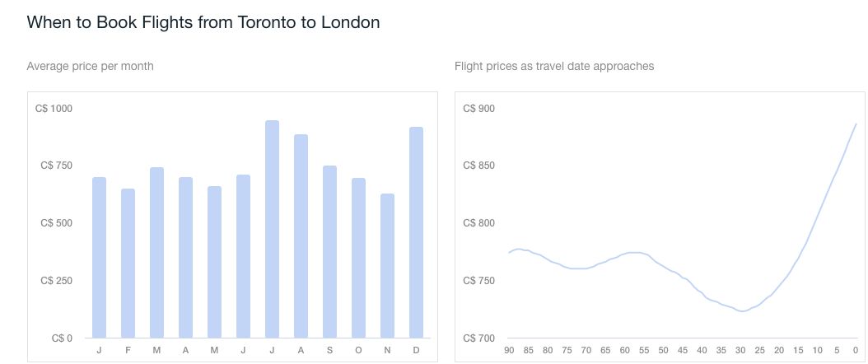Click the April average price bar
This screenshot has width=868, height=364.
185,258
